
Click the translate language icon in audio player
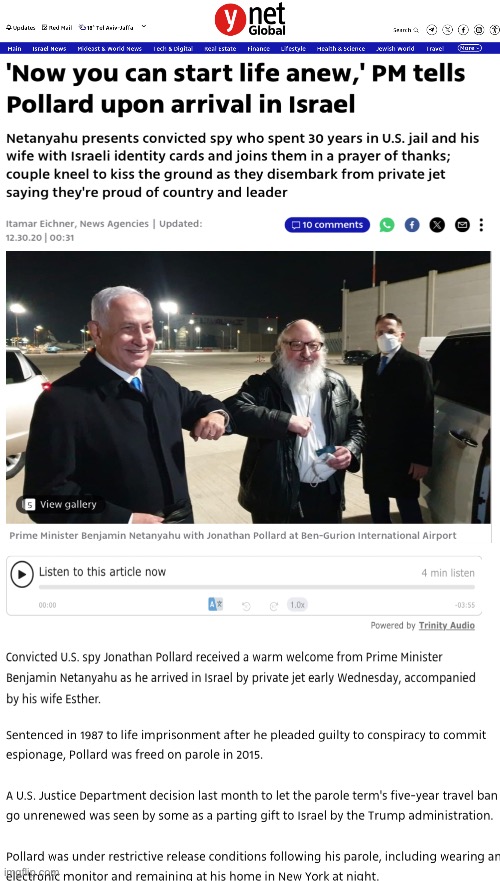(216, 604)
